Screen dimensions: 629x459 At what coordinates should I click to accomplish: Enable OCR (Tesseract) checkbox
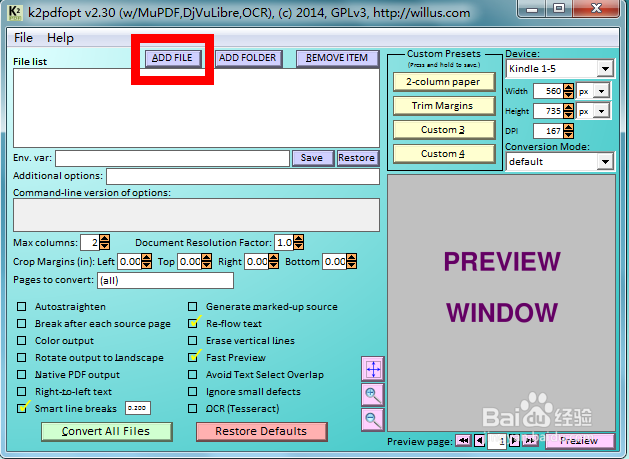click(x=193, y=408)
